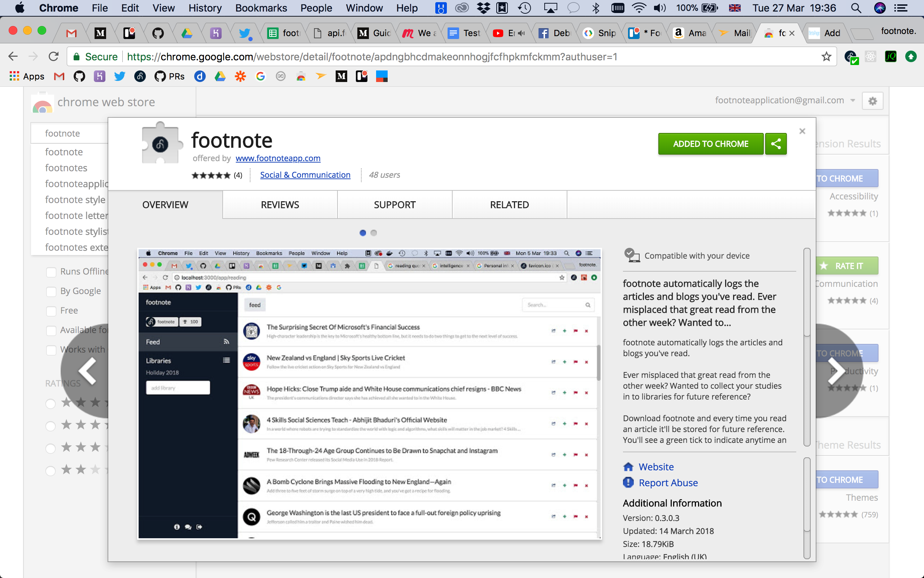Close the footnote extension detail dialog
The width and height of the screenshot is (924, 578).
click(x=802, y=131)
